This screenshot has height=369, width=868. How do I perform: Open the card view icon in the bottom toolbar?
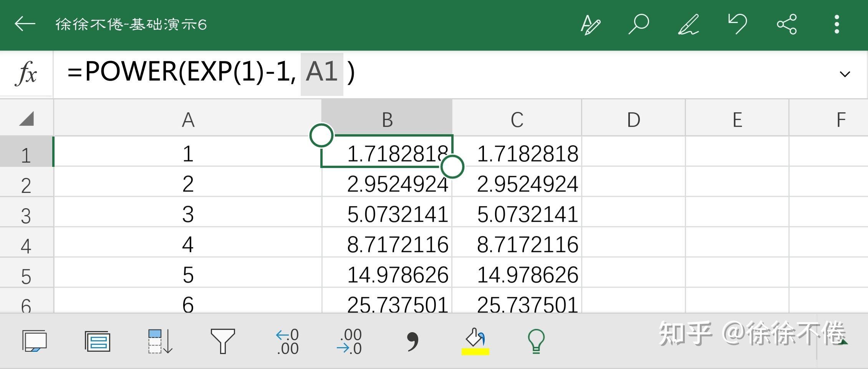coord(34,341)
